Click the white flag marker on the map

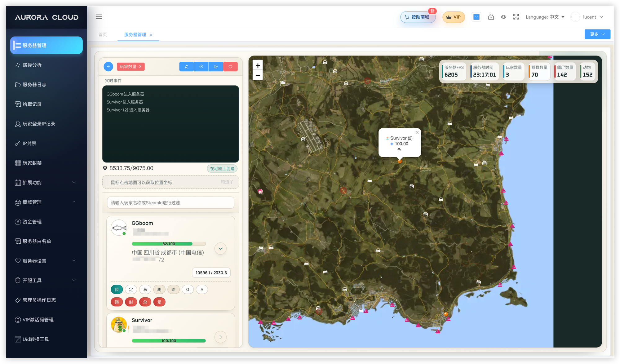[283, 83]
